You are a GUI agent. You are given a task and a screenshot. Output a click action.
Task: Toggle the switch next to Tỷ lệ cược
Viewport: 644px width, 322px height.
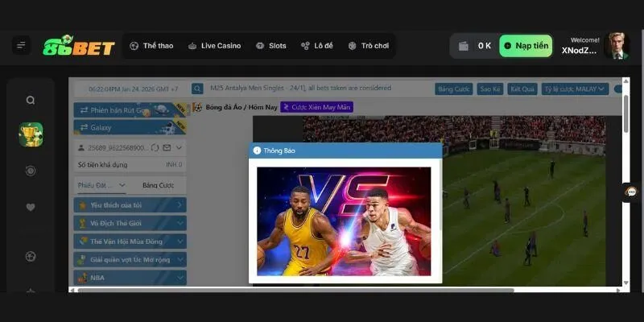point(618,89)
